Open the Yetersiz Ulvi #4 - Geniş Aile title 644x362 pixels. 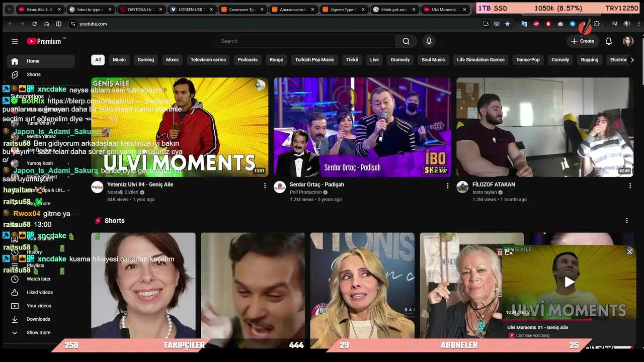[x=140, y=185]
